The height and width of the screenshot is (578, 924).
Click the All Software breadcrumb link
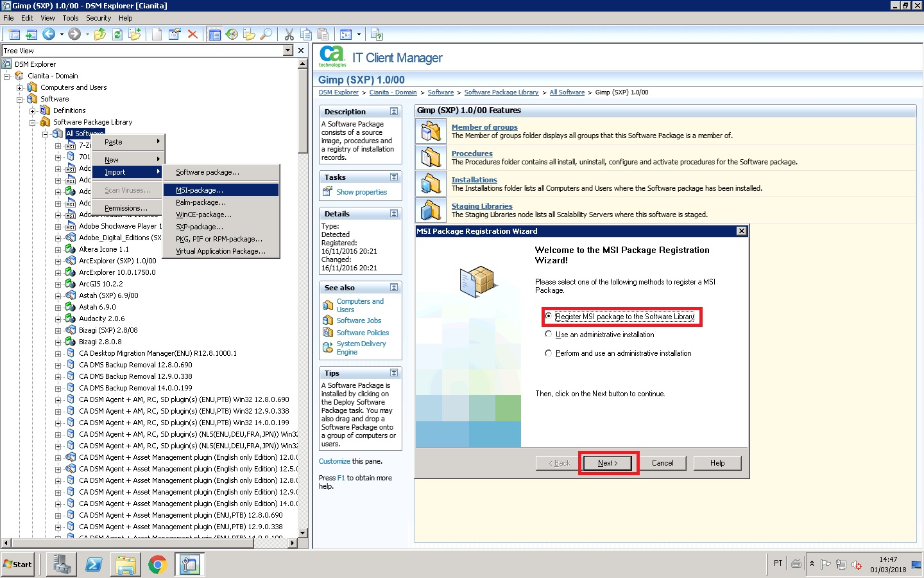click(x=567, y=92)
